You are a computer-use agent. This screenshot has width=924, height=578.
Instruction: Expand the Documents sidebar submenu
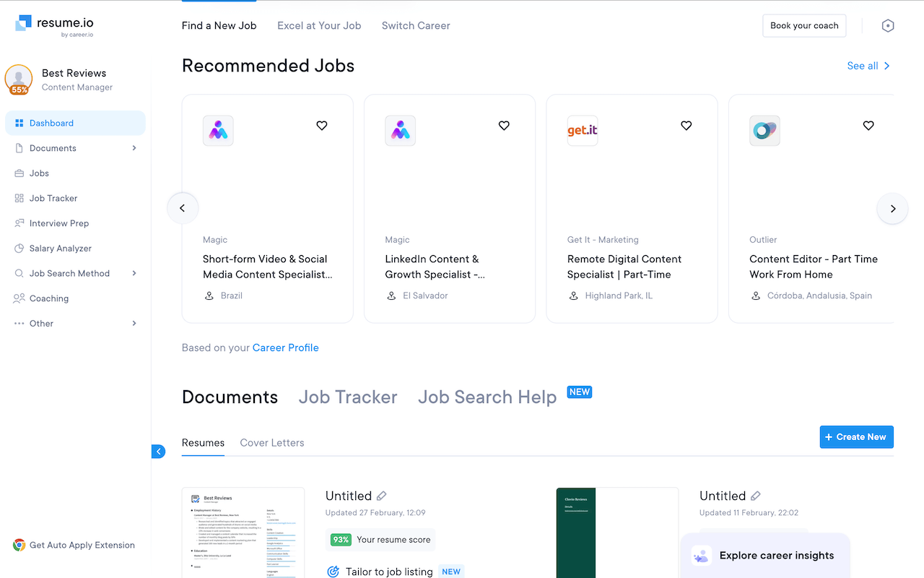(134, 148)
